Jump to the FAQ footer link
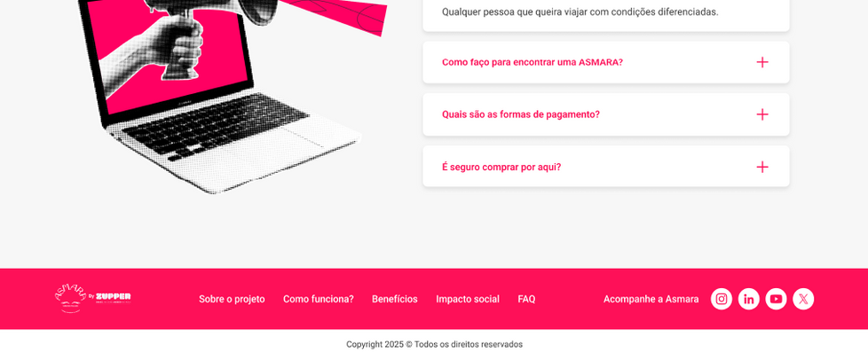Viewport: 868px width, 360px height. point(526,299)
